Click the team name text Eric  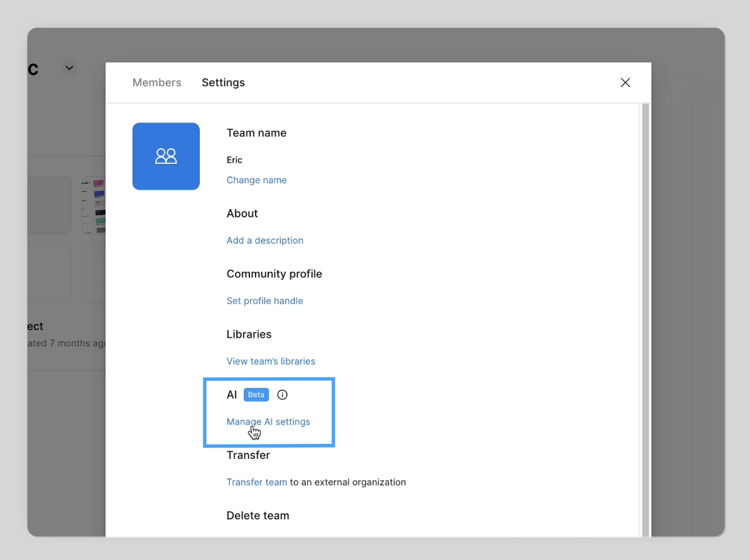click(x=234, y=160)
